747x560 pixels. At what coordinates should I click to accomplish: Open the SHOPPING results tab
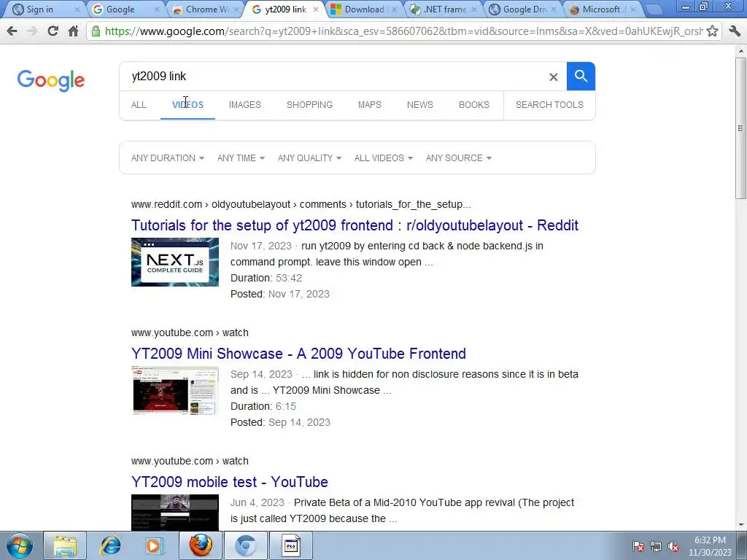[309, 105]
